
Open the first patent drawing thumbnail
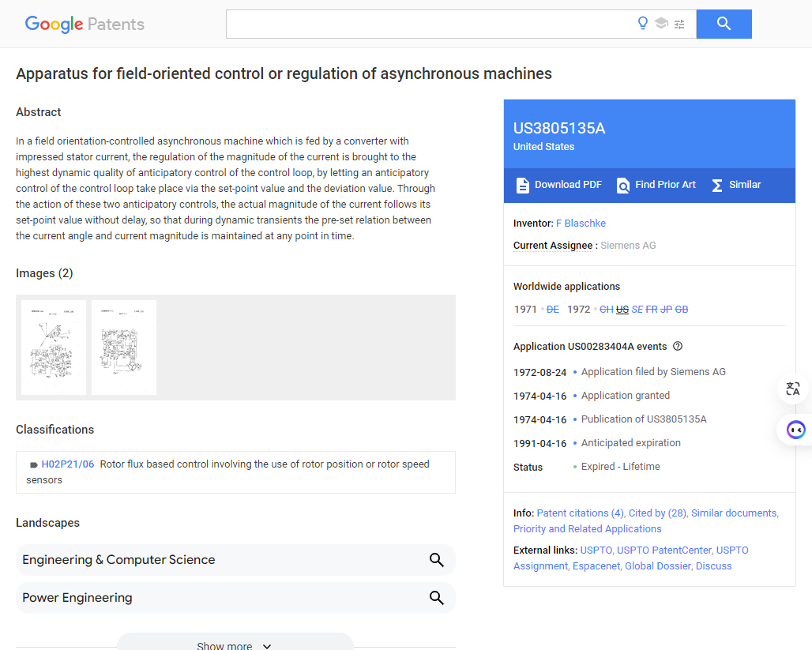(x=54, y=347)
